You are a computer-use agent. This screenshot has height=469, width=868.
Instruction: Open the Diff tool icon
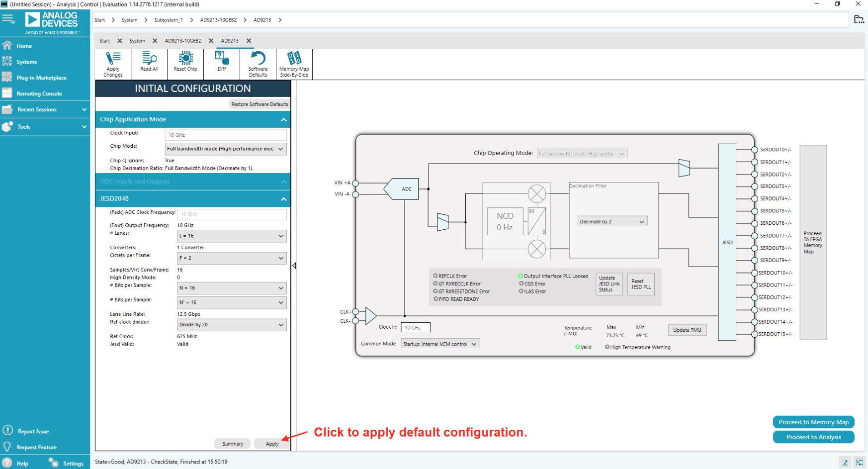(222, 63)
